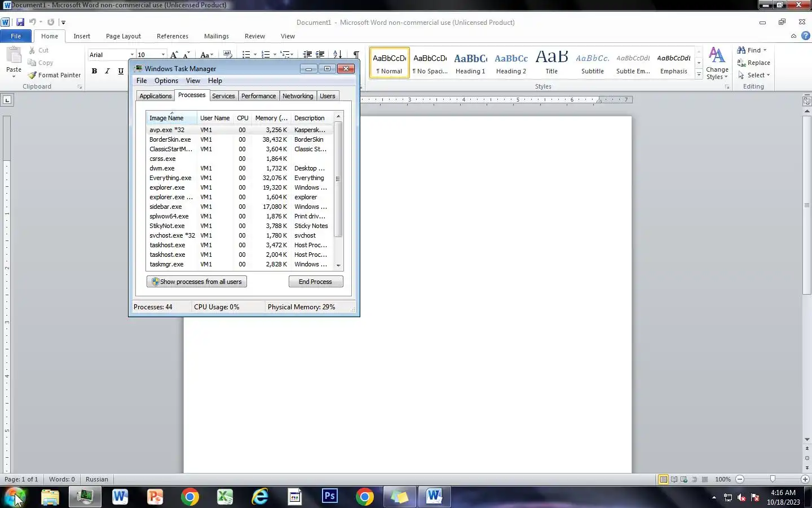Click the Zoom Out minus button
Screen dimensions: 812x508
[740, 479]
